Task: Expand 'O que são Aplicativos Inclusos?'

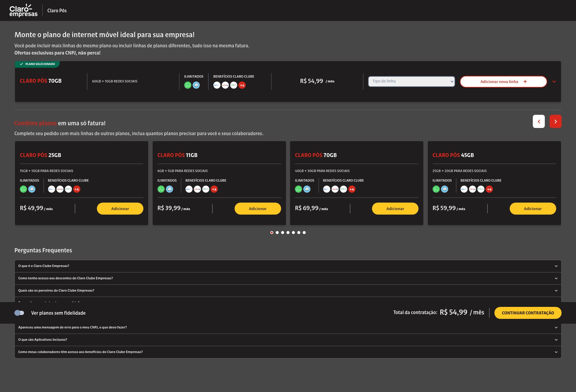Action: [x=288, y=340]
